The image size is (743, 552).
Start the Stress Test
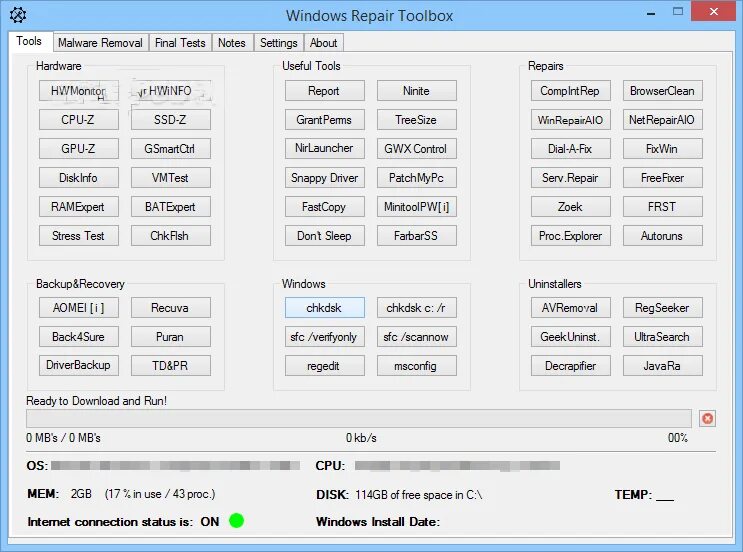click(x=79, y=235)
